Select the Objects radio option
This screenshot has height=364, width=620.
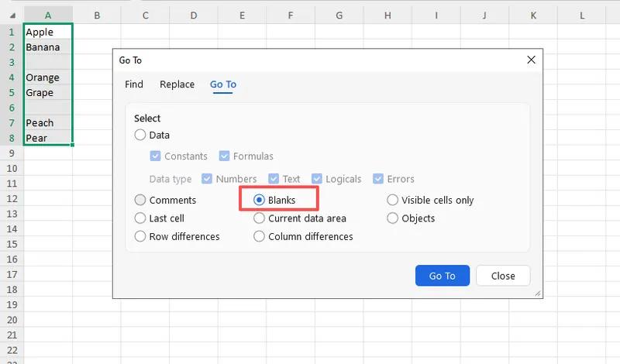click(x=393, y=218)
